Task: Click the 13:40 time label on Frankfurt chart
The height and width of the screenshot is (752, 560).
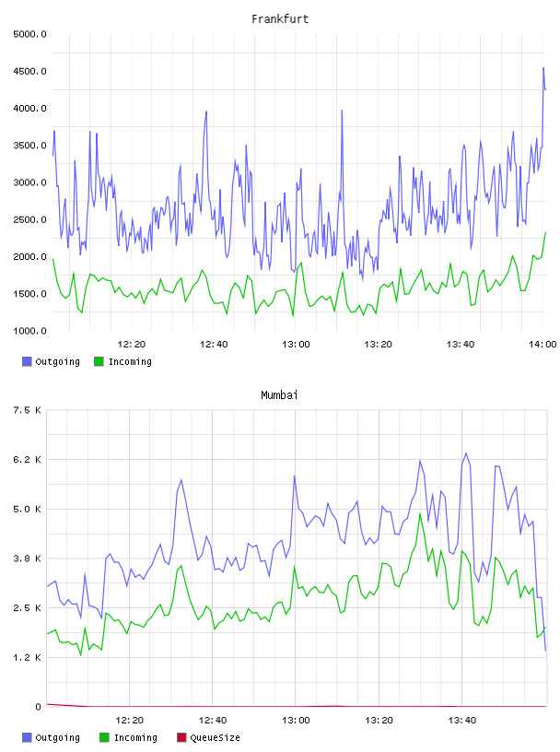Action: pyautogui.click(x=461, y=345)
